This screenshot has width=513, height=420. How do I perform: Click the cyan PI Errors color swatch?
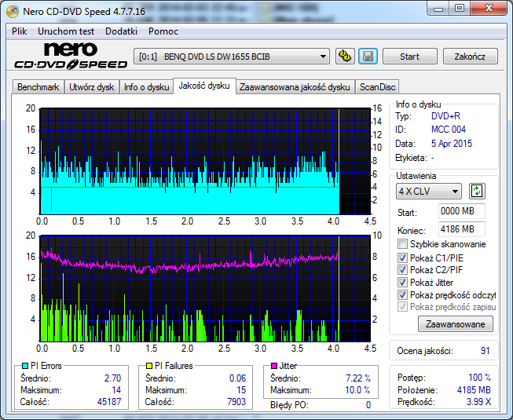point(25,366)
